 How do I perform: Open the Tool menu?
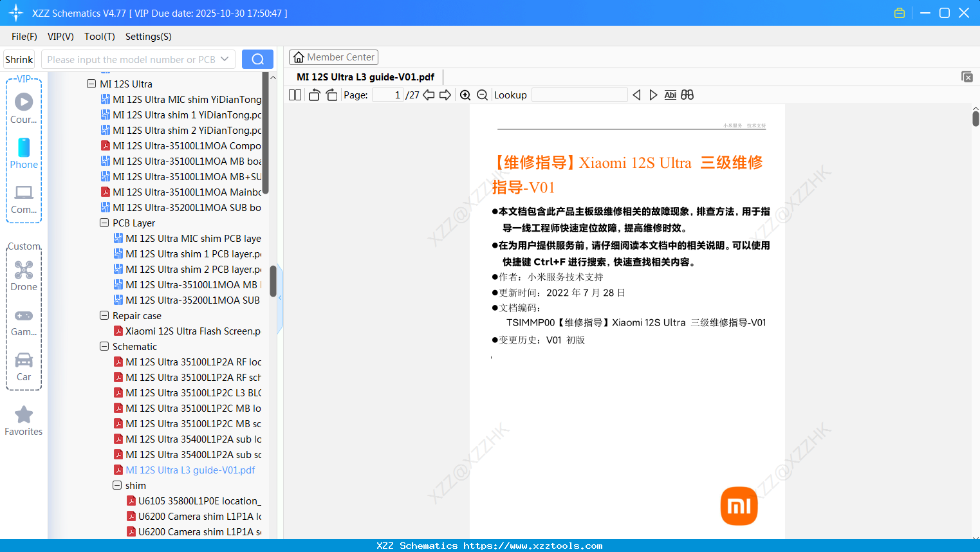click(99, 37)
